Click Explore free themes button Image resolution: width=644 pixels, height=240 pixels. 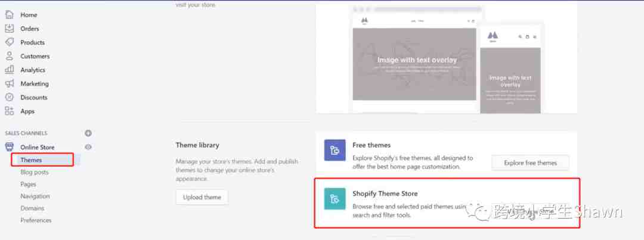click(530, 163)
